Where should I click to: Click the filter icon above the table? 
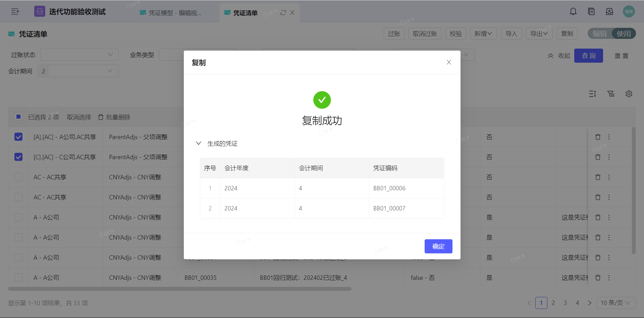pyautogui.click(x=611, y=94)
